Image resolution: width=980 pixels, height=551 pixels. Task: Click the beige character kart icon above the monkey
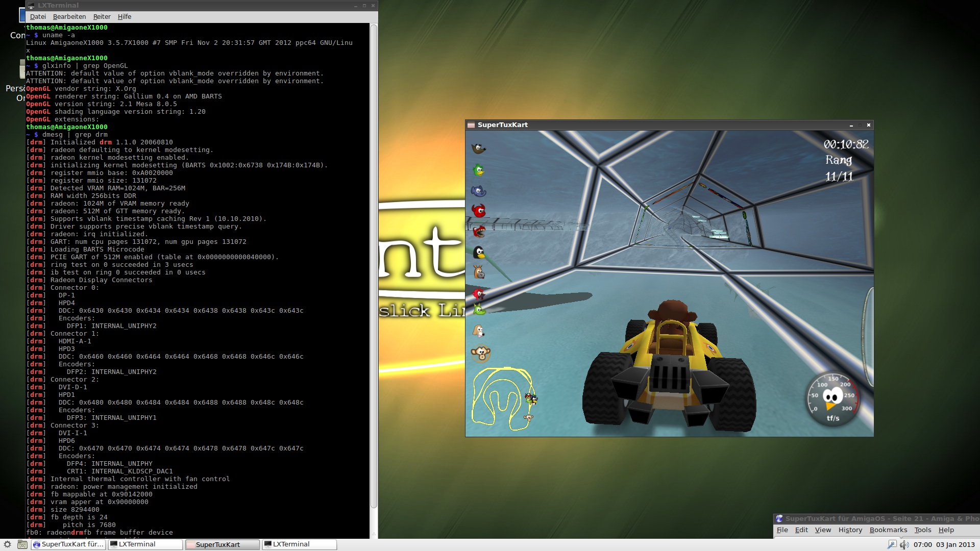(x=478, y=331)
